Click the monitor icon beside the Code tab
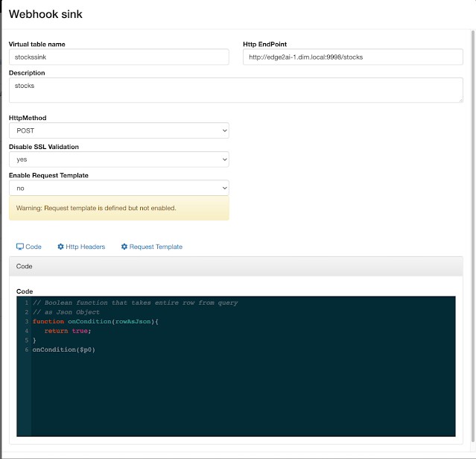476x459 pixels. (x=20, y=247)
